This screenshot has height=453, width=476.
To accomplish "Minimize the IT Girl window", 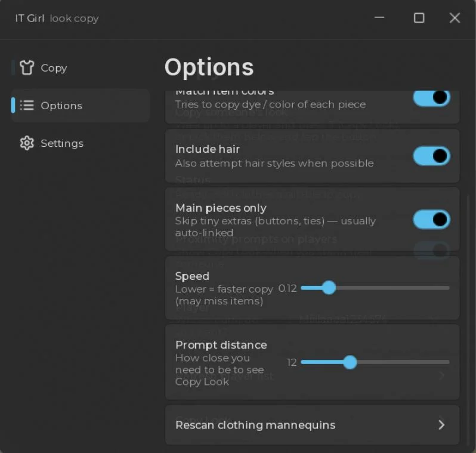I will click(379, 18).
